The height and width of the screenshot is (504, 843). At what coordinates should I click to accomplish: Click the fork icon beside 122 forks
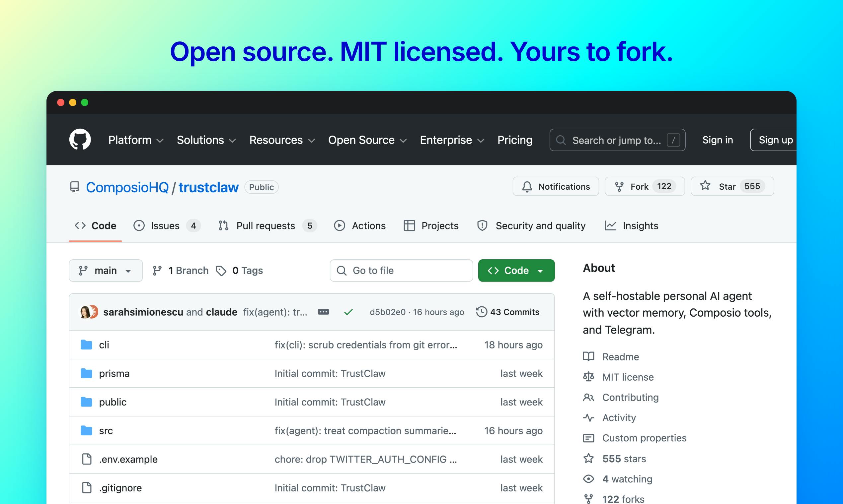click(x=589, y=499)
